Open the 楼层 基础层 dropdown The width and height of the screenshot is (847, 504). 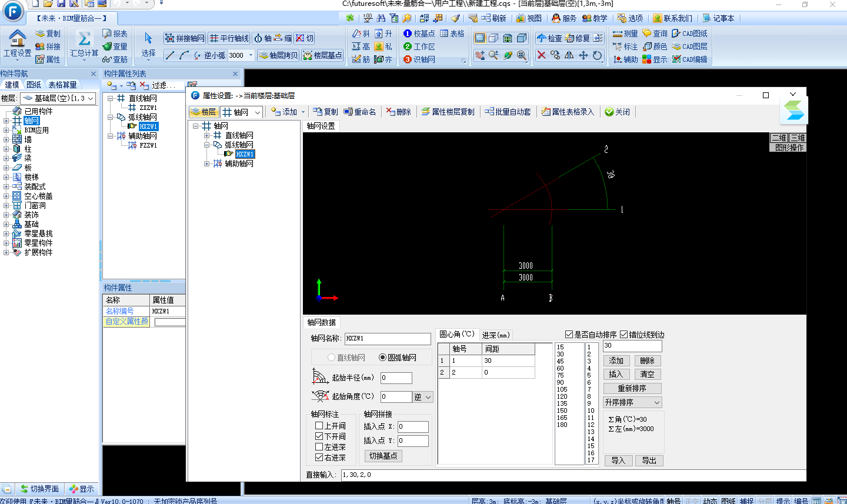click(58, 98)
